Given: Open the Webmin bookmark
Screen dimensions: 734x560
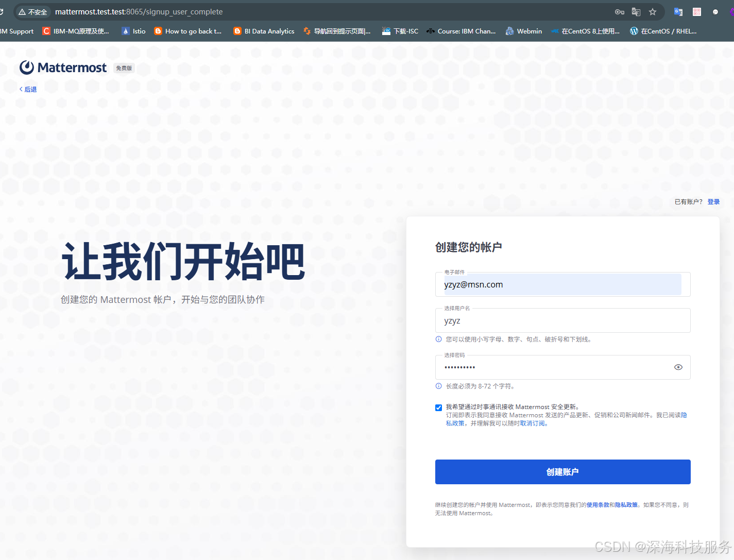Looking at the screenshot, I should pos(524,31).
